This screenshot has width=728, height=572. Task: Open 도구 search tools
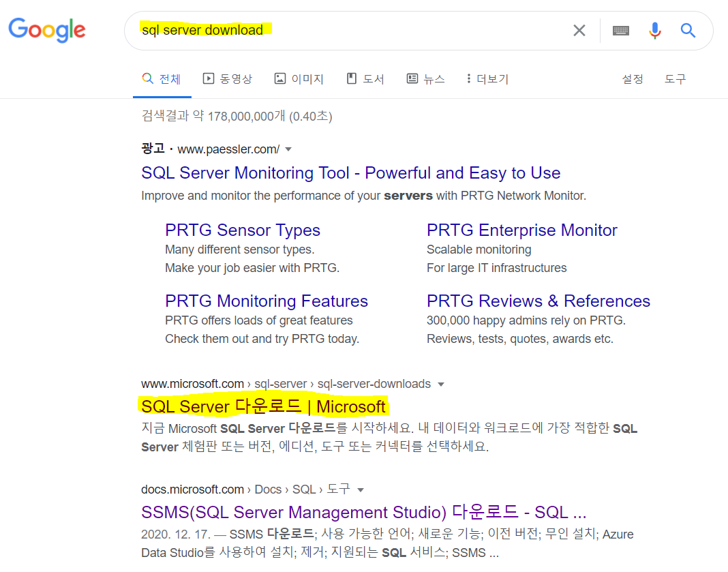click(x=675, y=79)
